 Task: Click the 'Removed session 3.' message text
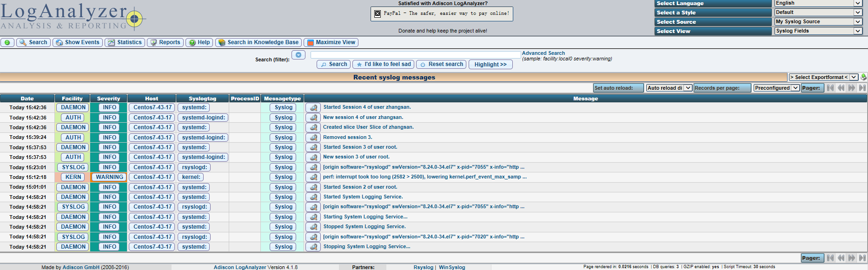pos(348,137)
